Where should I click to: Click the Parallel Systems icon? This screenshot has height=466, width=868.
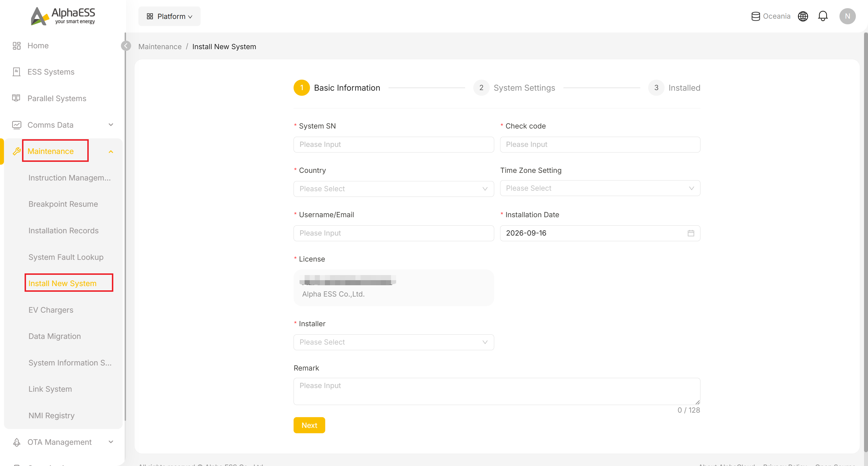click(16, 98)
